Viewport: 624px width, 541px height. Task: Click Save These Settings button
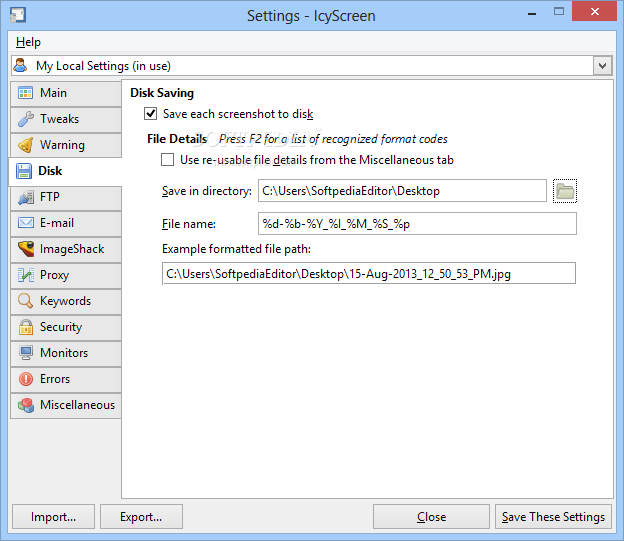pos(553,517)
